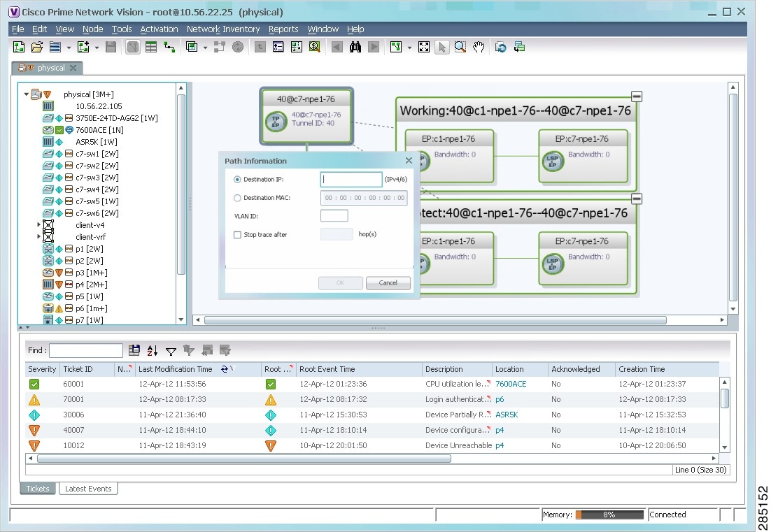Open the Node menu
The image size is (771, 532).
(x=93, y=29)
